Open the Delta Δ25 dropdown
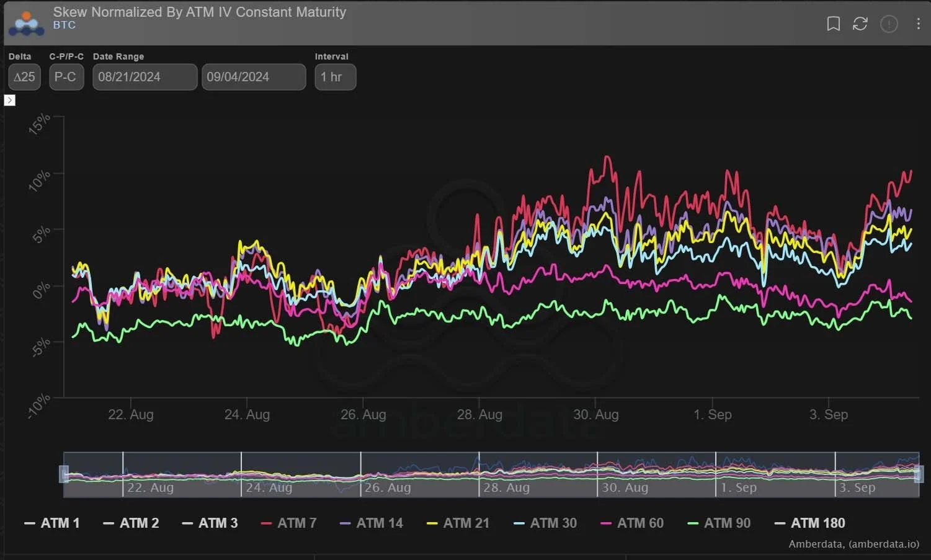This screenshot has width=931, height=560. [24, 77]
